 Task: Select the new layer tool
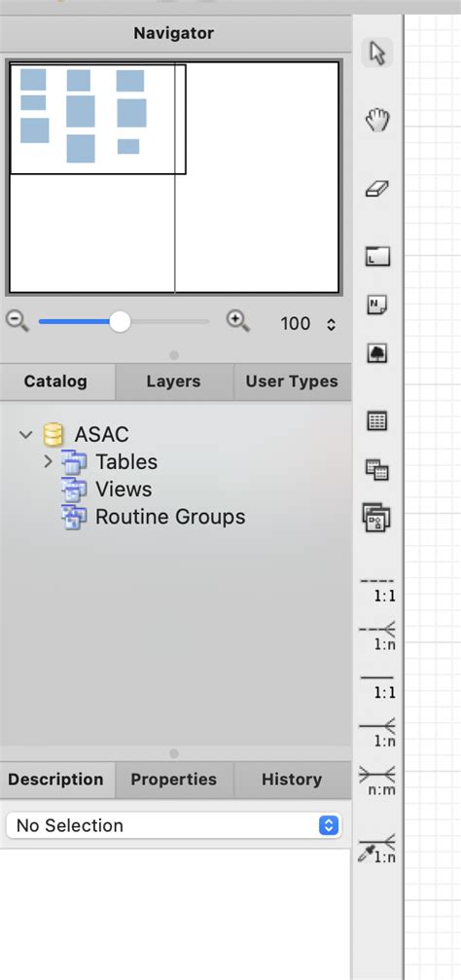(x=377, y=256)
